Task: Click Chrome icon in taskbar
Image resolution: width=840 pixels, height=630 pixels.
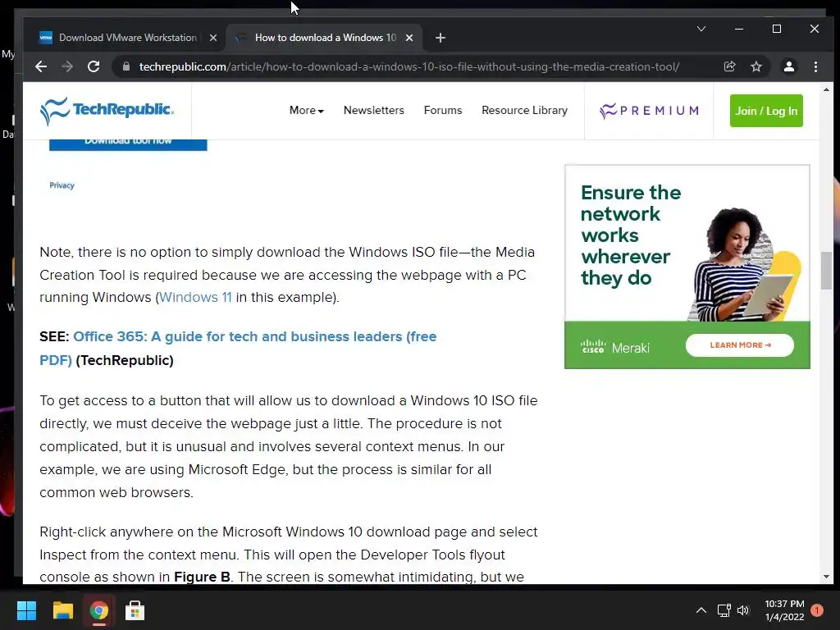Action: click(98, 610)
